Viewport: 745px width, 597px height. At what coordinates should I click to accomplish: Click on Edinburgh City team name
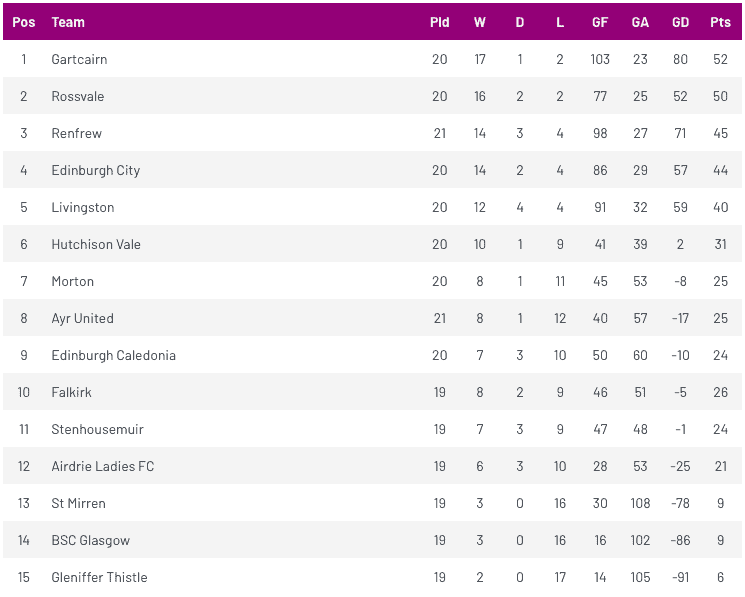pyautogui.click(x=96, y=170)
